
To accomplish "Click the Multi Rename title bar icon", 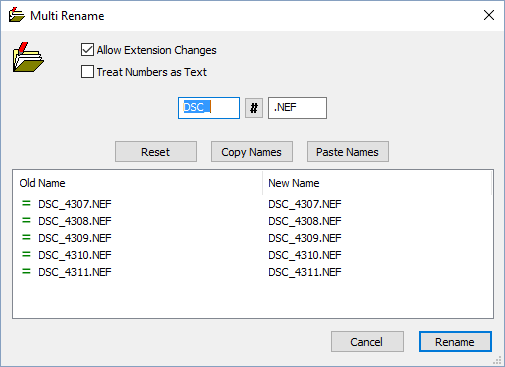I will click(x=16, y=15).
